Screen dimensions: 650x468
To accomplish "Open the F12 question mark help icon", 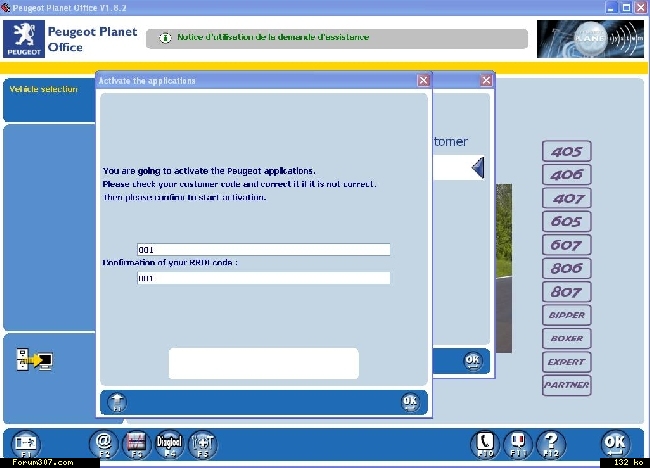I will click(x=551, y=444).
